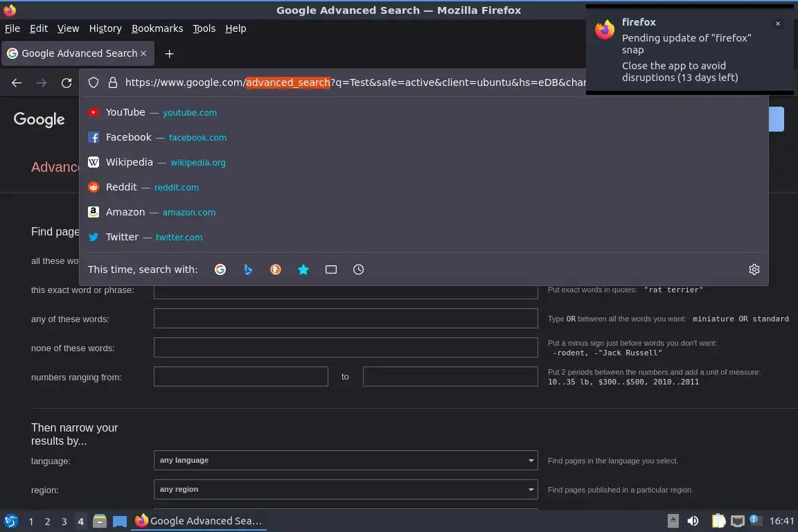Viewport: 798px width, 532px height.
Task: Select the Wikipedia suggestion
Action: pos(423,162)
